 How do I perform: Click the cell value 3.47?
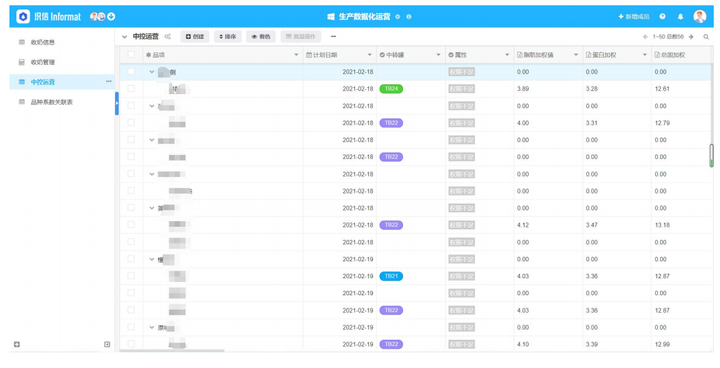click(592, 225)
